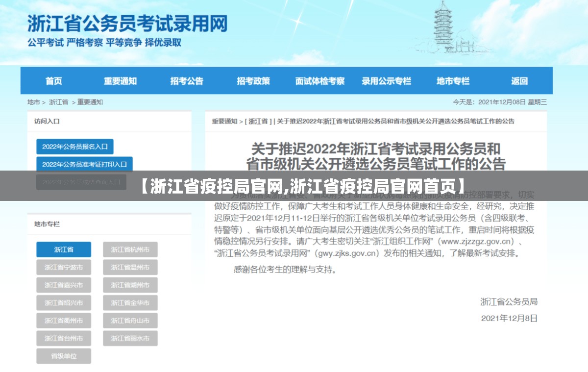Open 地市专栏 in the blue navigation bar
Screen dimensions: 588x372
point(453,81)
